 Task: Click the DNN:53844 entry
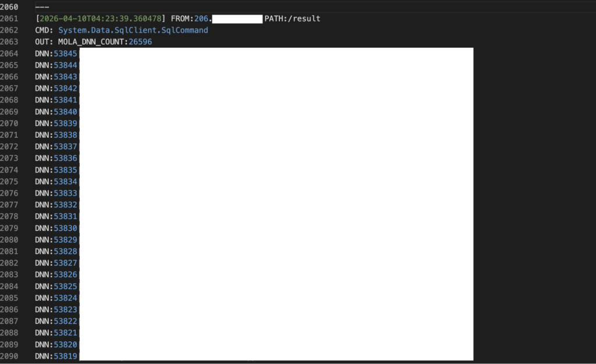click(x=56, y=65)
